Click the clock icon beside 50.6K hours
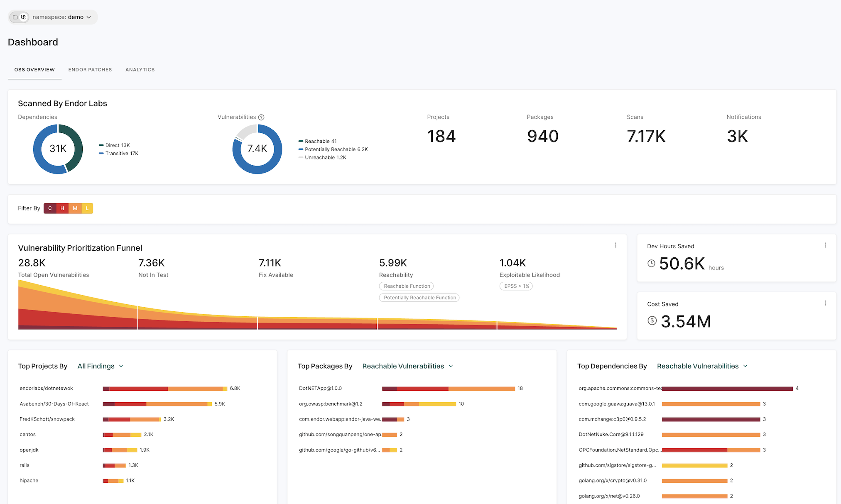Screen dimensions: 841x504 pyautogui.click(x=651, y=263)
